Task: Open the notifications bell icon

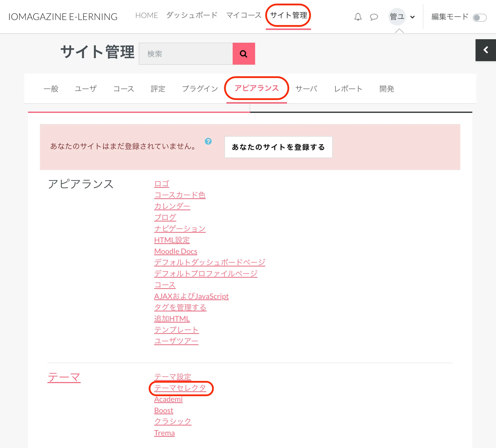Action: coord(358,17)
